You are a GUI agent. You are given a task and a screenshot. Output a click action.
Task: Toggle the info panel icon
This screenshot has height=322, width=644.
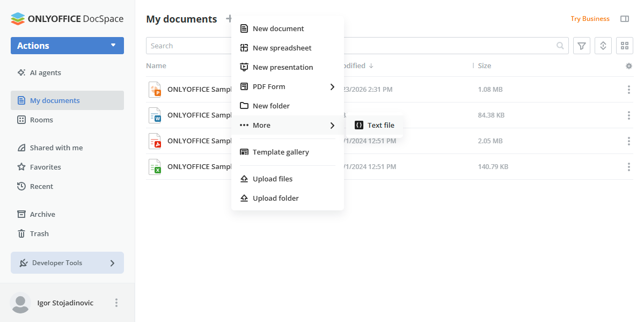coord(625,19)
